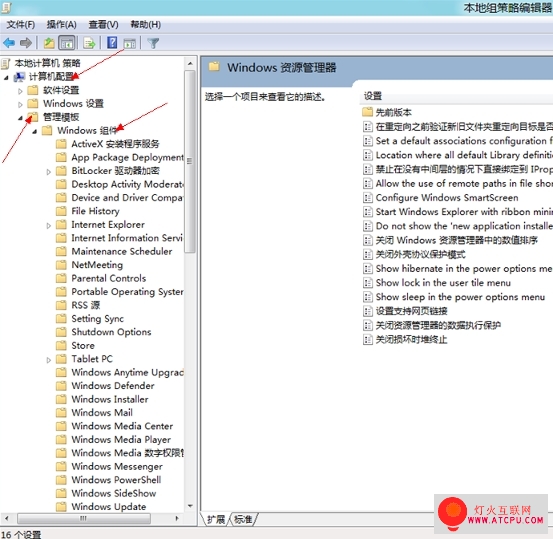Click the Export list toolbar icon

tap(89, 43)
